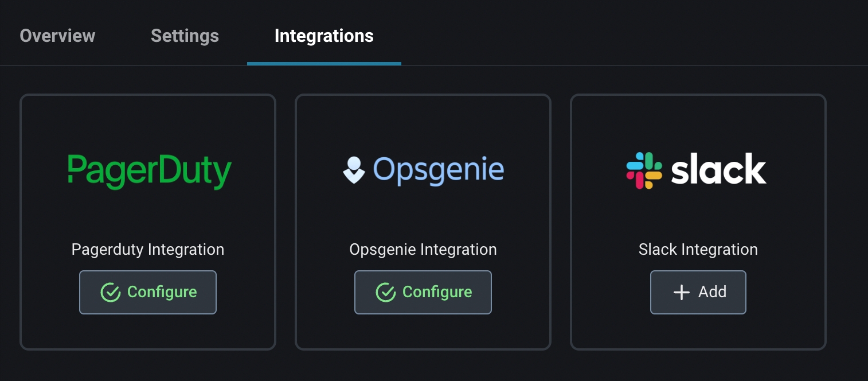Click the Opsgenie Integration label text

[x=423, y=250]
